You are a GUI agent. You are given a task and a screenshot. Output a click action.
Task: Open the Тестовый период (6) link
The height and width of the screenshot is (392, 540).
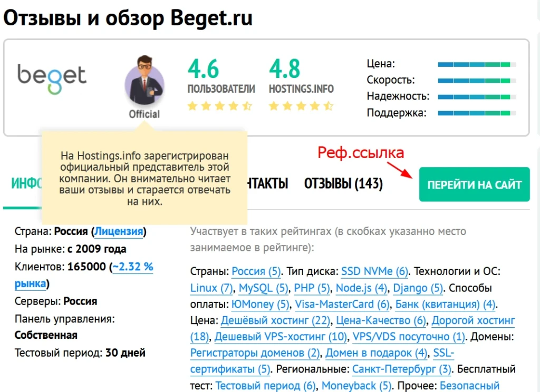(x=266, y=386)
